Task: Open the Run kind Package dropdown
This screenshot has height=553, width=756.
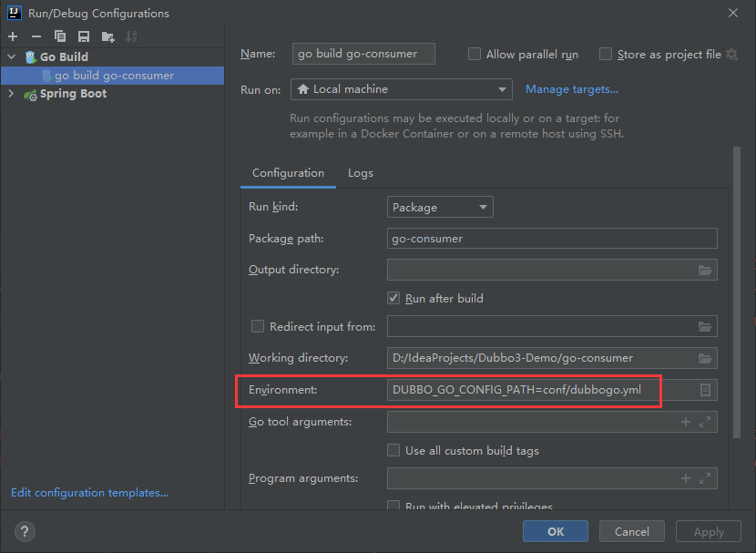Action: (x=440, y=208)
